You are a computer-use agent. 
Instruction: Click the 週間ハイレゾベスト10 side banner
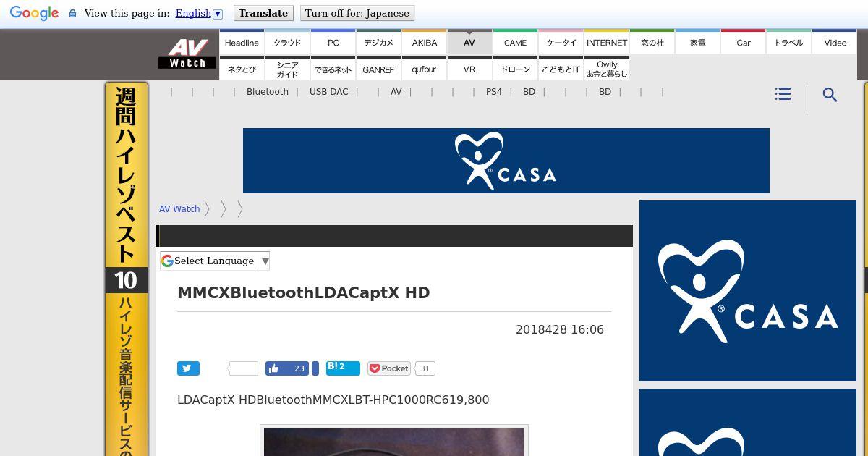[x=127, y=269]
